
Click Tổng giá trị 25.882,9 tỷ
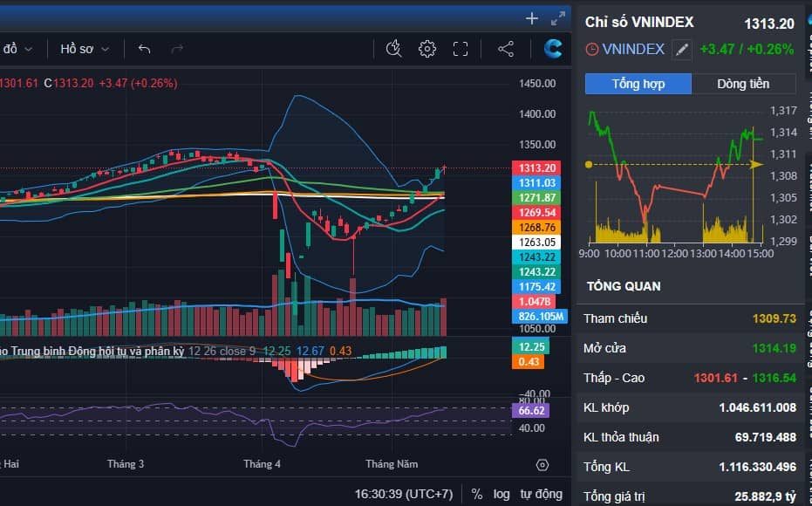point(765,496)
